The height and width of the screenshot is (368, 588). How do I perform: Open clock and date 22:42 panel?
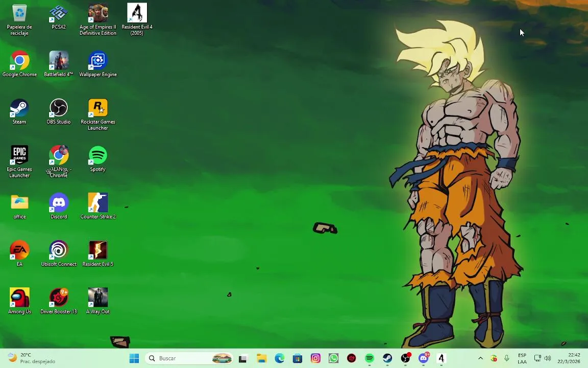coord(569,358)
